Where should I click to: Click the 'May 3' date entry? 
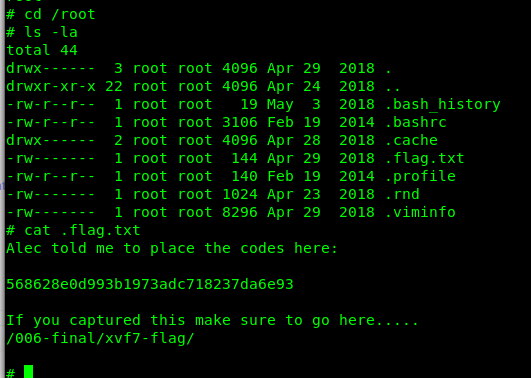pos(294,104)
